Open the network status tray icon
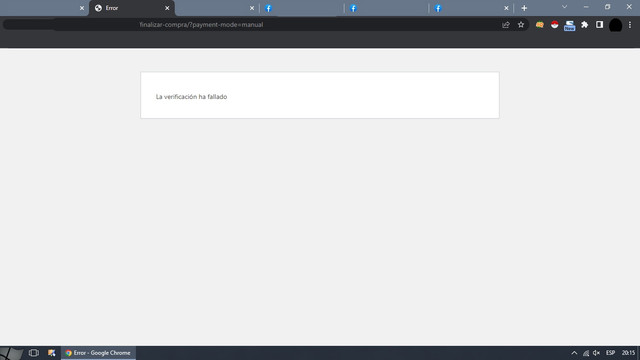This screenshot has height=360, width=640. pyautogui.click(x=586, y=353)
